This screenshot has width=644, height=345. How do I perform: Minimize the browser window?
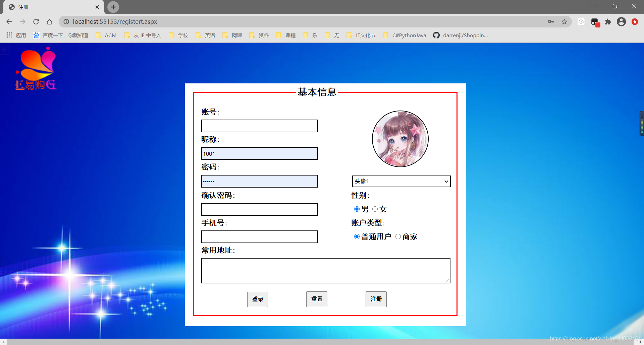(596, 6)
